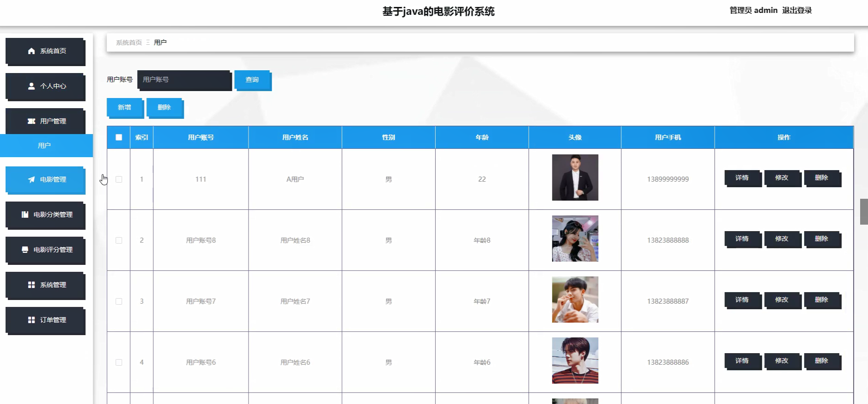Select the 用户 submenu item
Image resolution: width=868 pixels, height=404 pixels.
point(46,146)
